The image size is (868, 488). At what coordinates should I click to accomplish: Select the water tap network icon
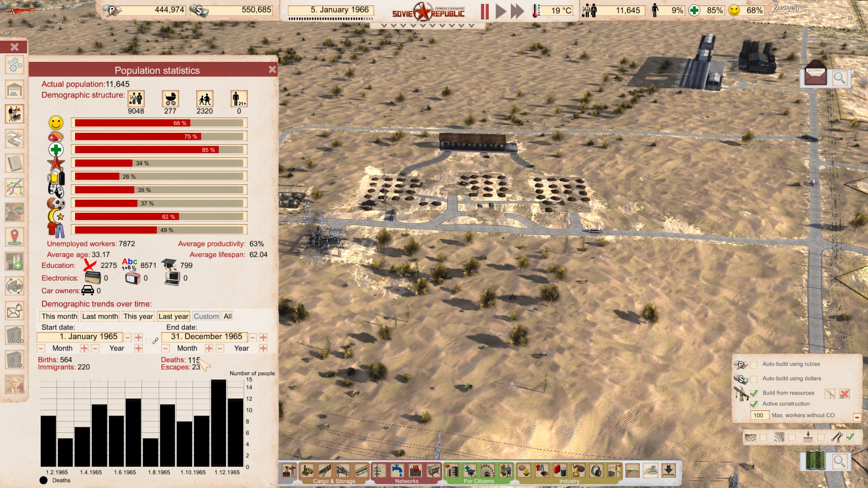(x=397, y=471)
